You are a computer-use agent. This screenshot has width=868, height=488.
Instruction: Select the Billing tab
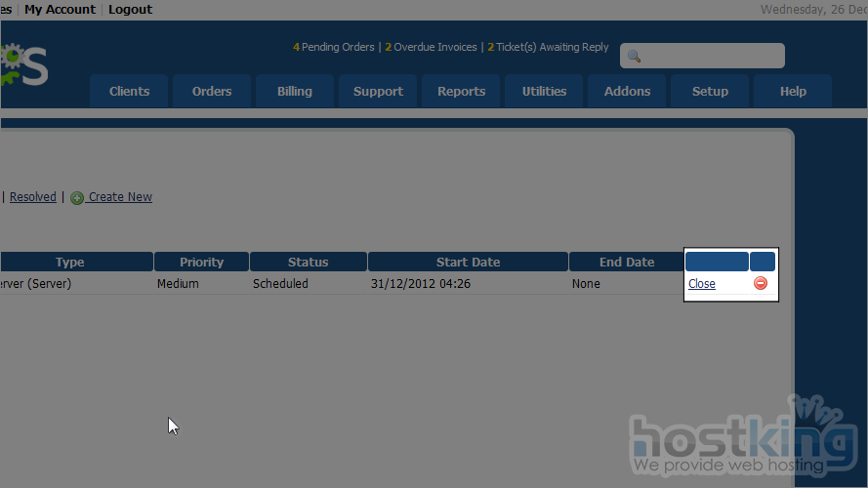[x=294, y=92]
